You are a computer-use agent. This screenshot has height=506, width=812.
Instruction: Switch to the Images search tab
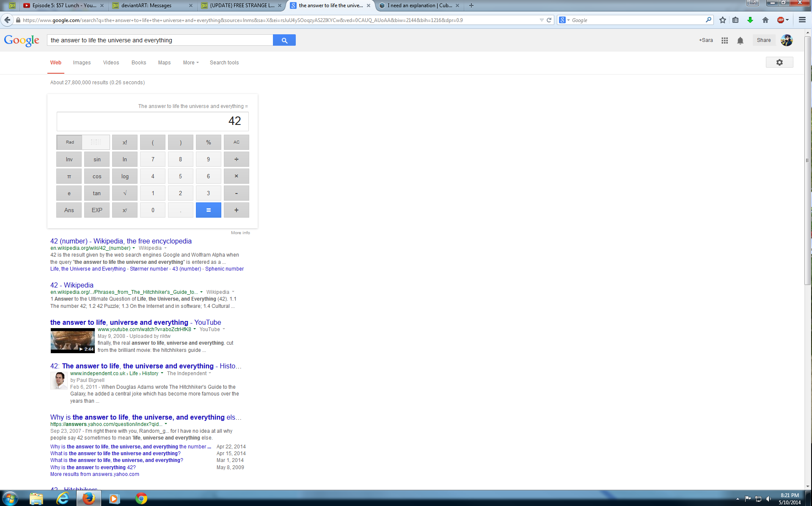pyautogui.click(x=82, y=63)
